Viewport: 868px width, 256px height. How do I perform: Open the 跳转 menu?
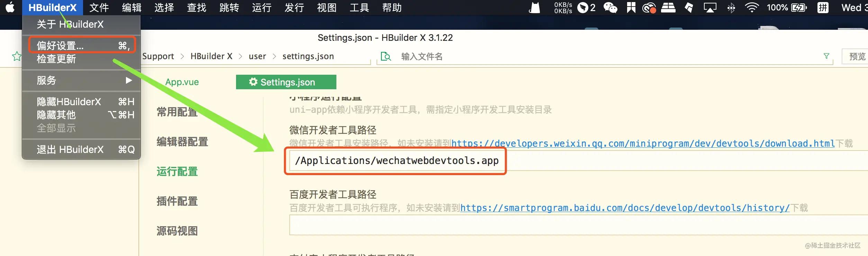pyautogui.click(x=229, y=8)
